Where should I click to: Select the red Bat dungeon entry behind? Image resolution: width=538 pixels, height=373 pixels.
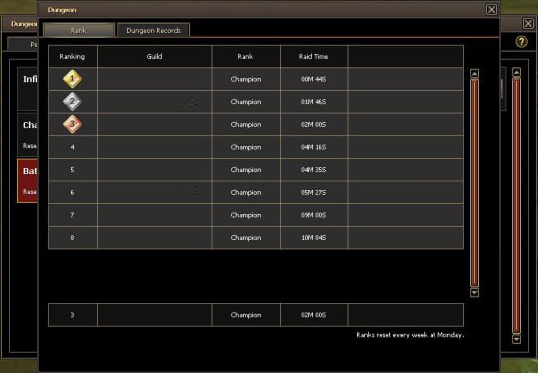[x=27, y=181]
